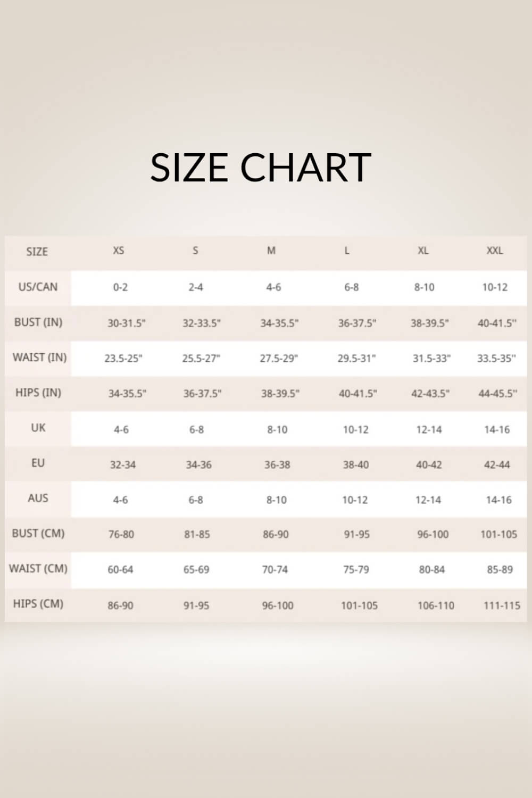Click the EU row label

pyautogui.click(x=38, y=463)
